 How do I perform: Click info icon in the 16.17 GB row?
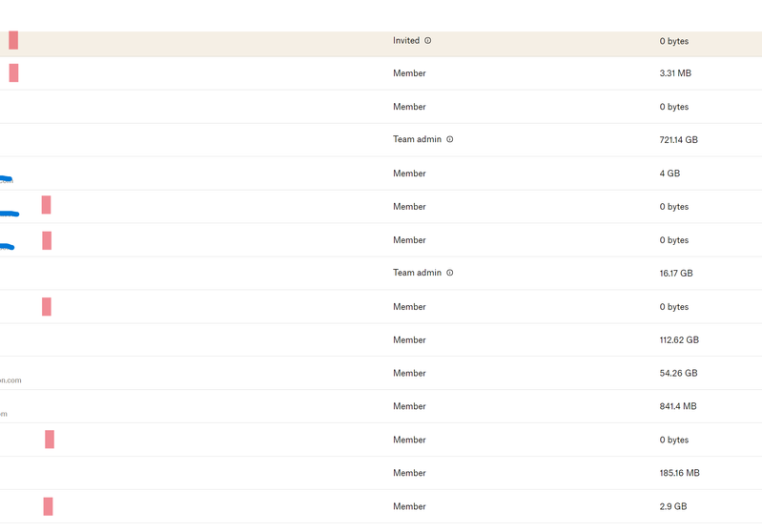point(450,273)
